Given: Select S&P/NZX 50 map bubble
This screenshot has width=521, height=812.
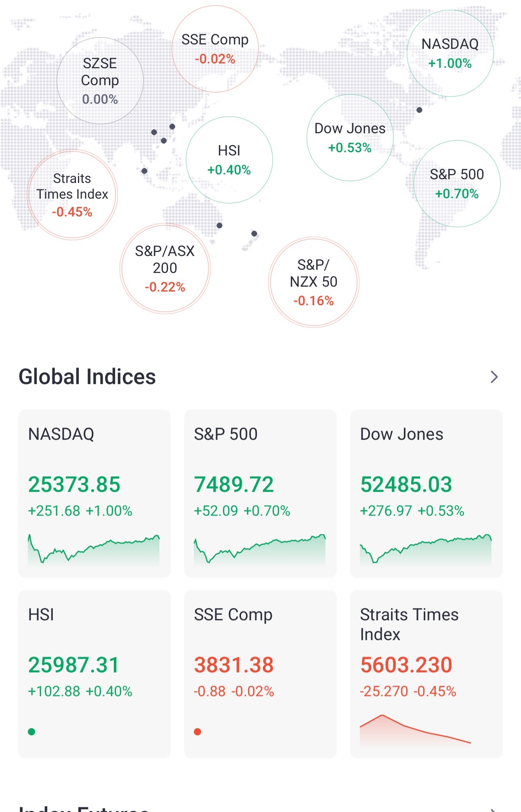Looking at the screenshot, I should tap(314, 282).
